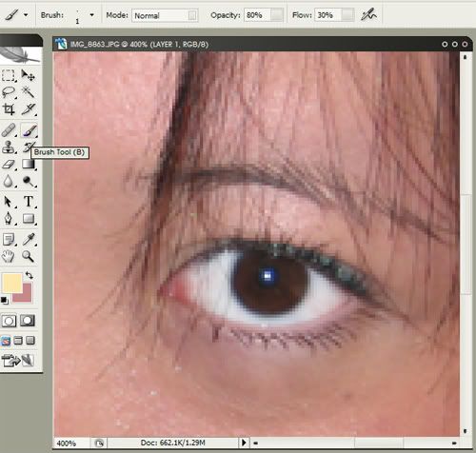Select the Path Selection tool
This screenshot has height=453, width=476.
point(9,202)
